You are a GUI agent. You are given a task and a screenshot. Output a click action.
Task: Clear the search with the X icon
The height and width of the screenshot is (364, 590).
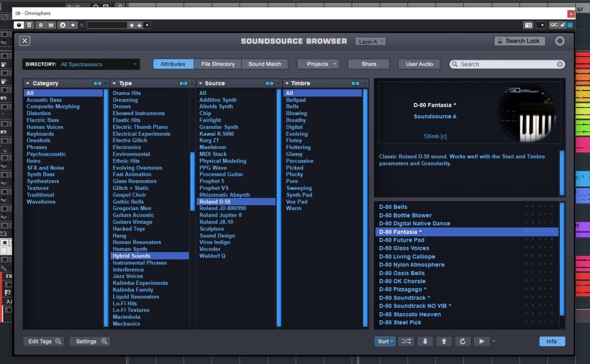560,64
